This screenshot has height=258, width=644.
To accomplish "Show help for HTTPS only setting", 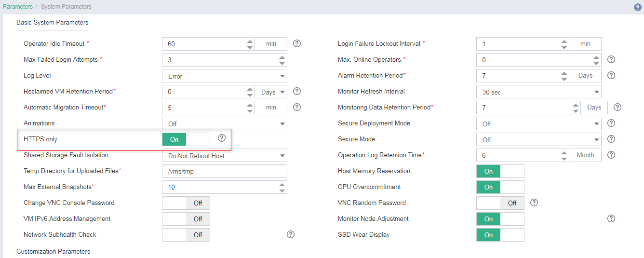I will click(x=222, y=138).
